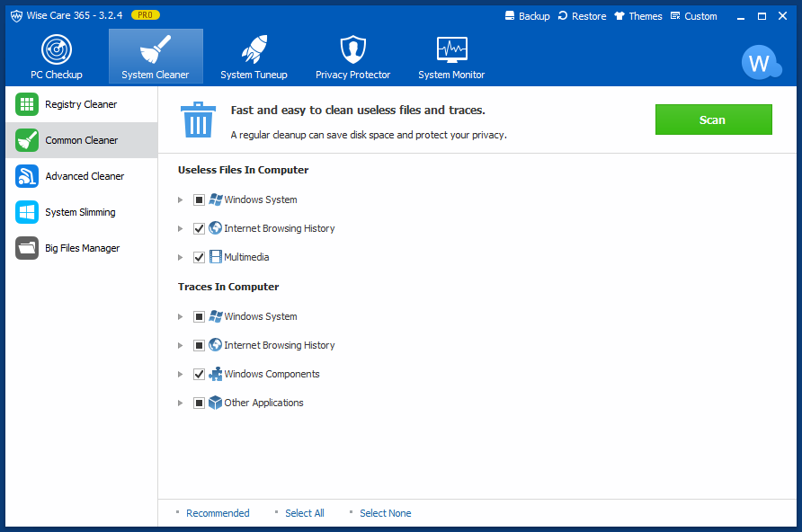The height and width of the screenshot is (532, 802).
Task: Toggle Internet Browsing History checkbox under Traces
Action: coord(199,345)
